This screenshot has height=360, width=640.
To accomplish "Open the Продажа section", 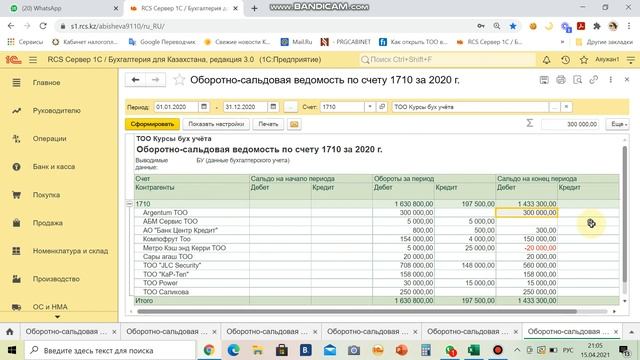I will [47, 223].
